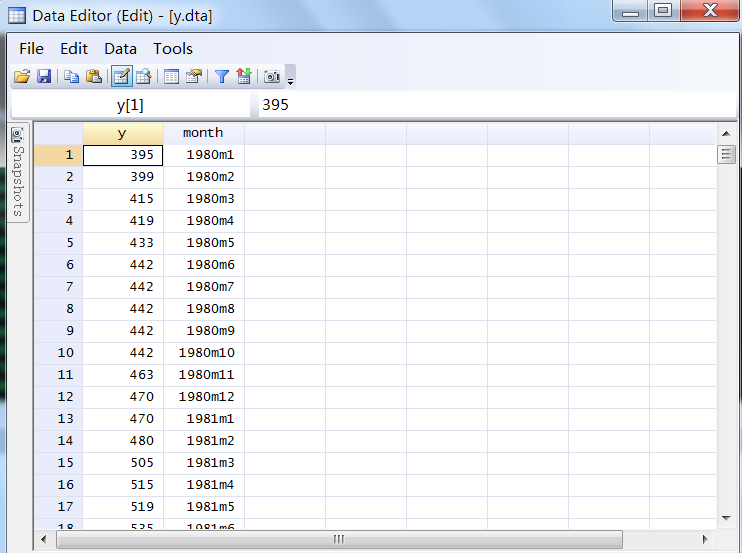Screen dimensions: 742x553
Task: Switch to Browse mode magnifier-grid icon
Action: click(x=143, y=76)
